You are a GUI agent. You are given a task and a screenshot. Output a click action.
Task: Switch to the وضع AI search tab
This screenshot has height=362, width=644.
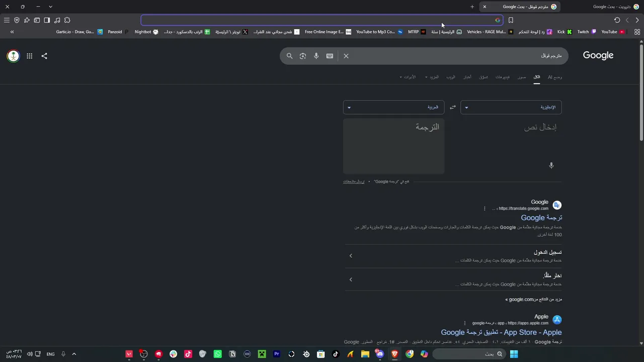pyautogui.click(x=555, y=77)
